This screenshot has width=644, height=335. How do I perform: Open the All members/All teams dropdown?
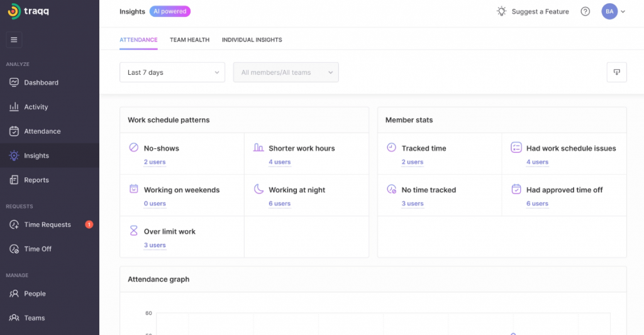[286, 72]
